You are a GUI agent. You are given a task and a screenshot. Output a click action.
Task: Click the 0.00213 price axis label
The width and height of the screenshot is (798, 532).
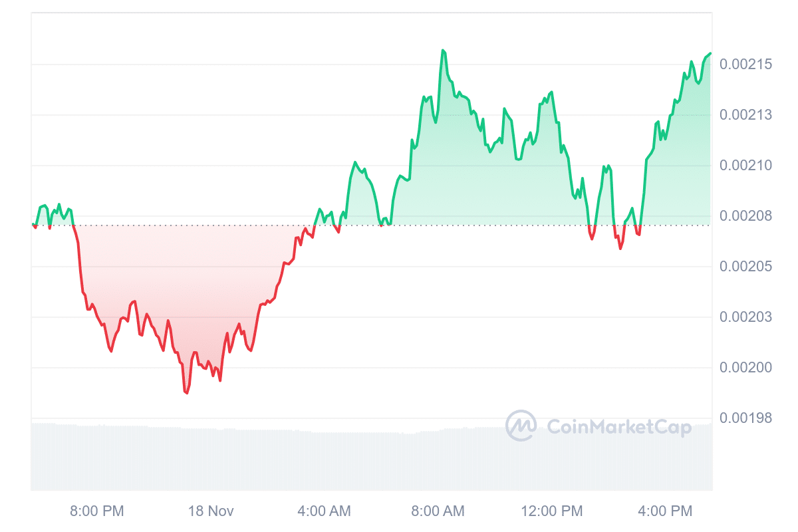(745, 115)
